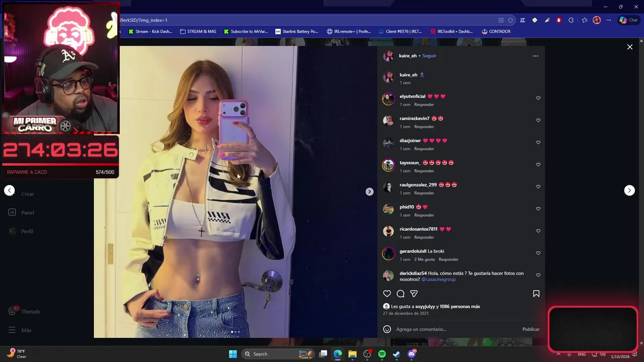Save the post with the bookmark icon
The image size is (644, 362).
(536, 294)
